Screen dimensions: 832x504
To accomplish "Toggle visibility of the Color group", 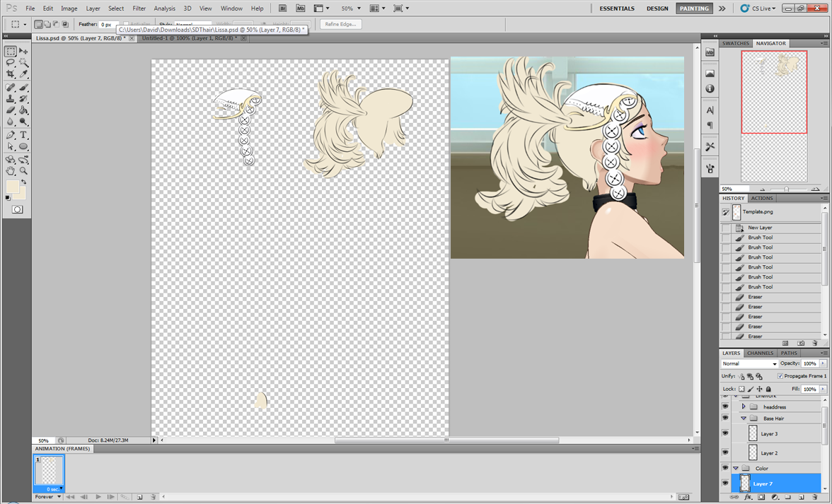I will point(725,468).
